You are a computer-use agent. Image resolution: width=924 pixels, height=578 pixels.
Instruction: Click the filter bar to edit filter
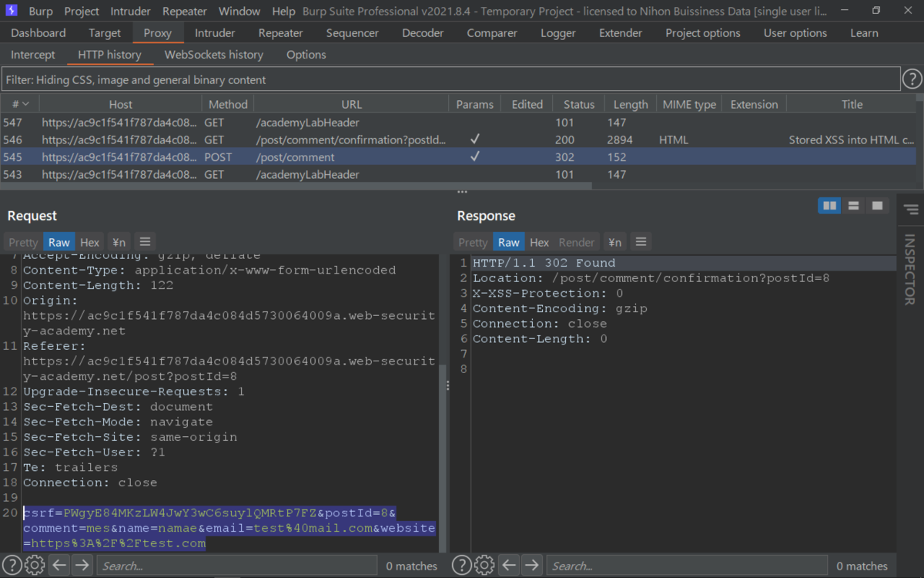tap(450, 79)
